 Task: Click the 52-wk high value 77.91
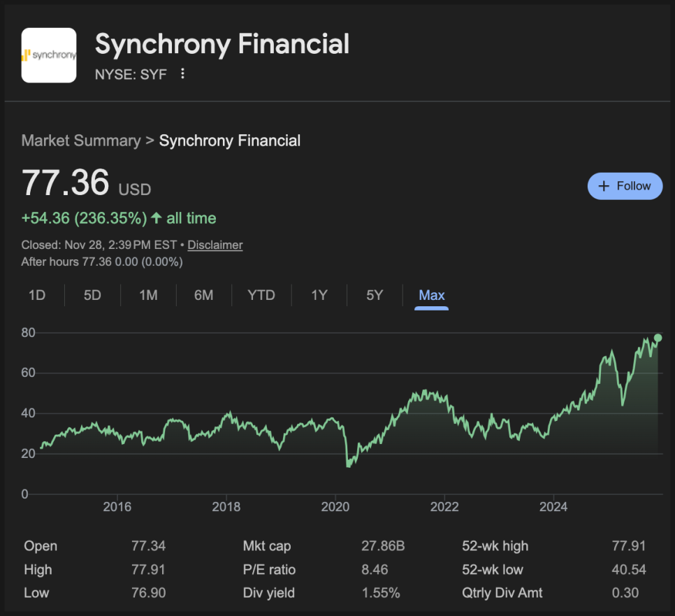pos(628,546)
